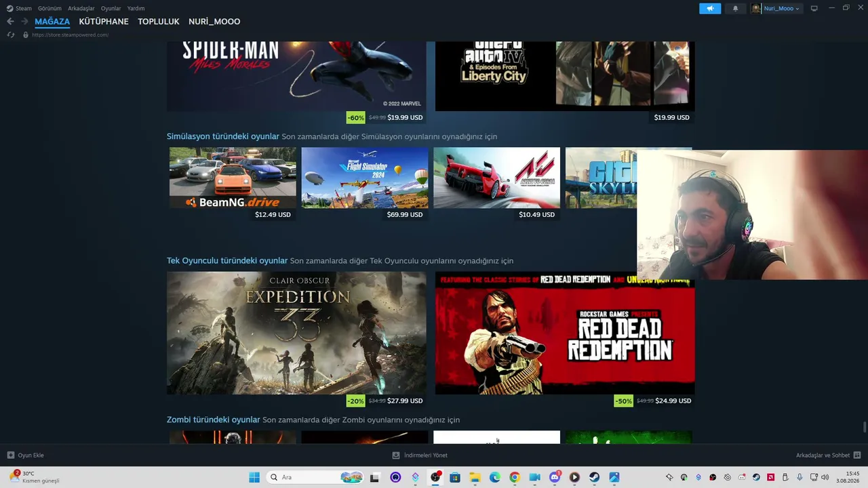Open the Steam taskbar icon

[x=594, y=477]
